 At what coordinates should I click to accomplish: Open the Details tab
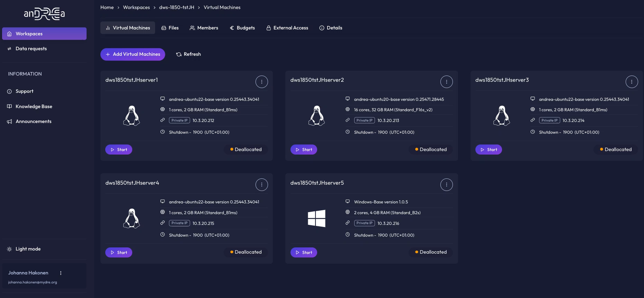pyautogui.click(x=331, y=28)
